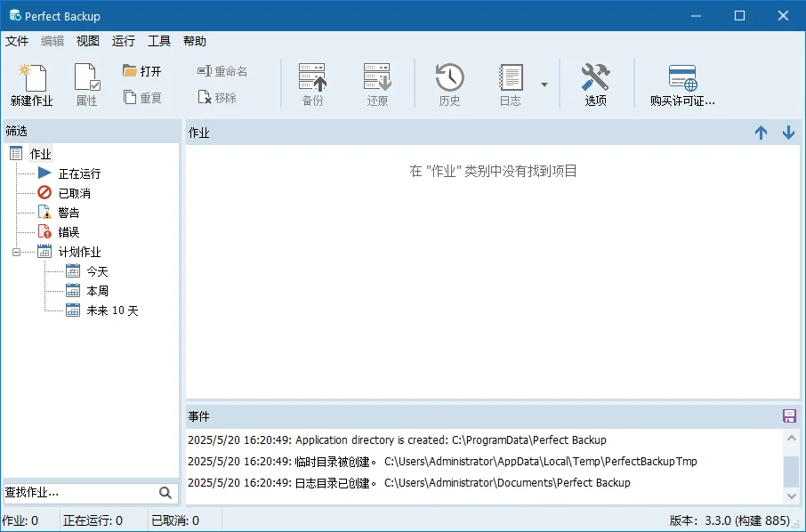Click the Perfect Backup title bar app icon
The height and width of the screenshot is (532, 806).
15,16
